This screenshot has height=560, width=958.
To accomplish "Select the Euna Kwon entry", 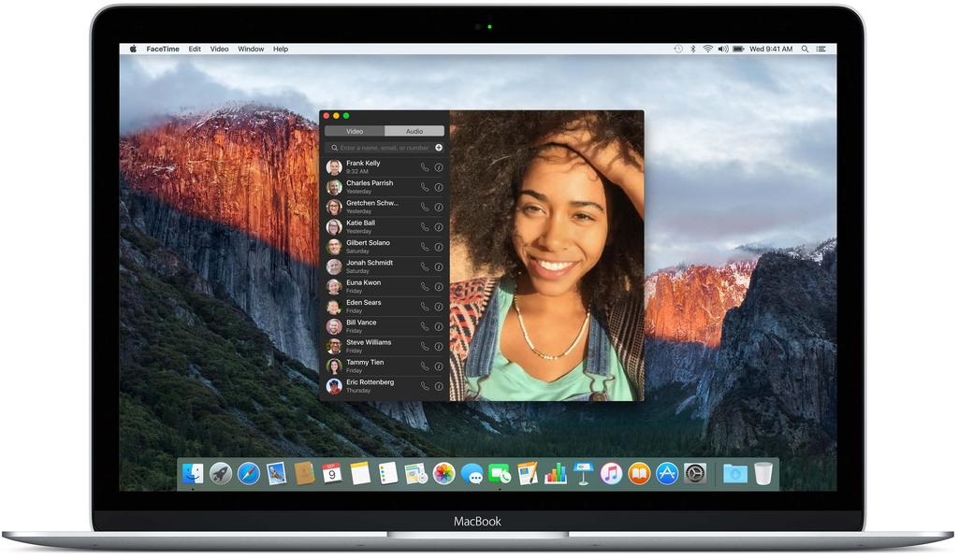I will [x=385, y=287].
